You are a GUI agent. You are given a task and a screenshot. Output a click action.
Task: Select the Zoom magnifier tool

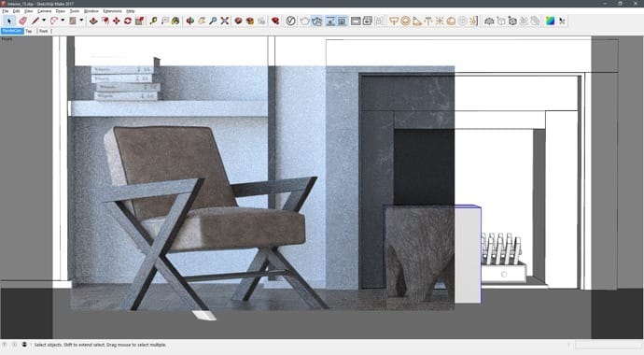click(213, 21)
